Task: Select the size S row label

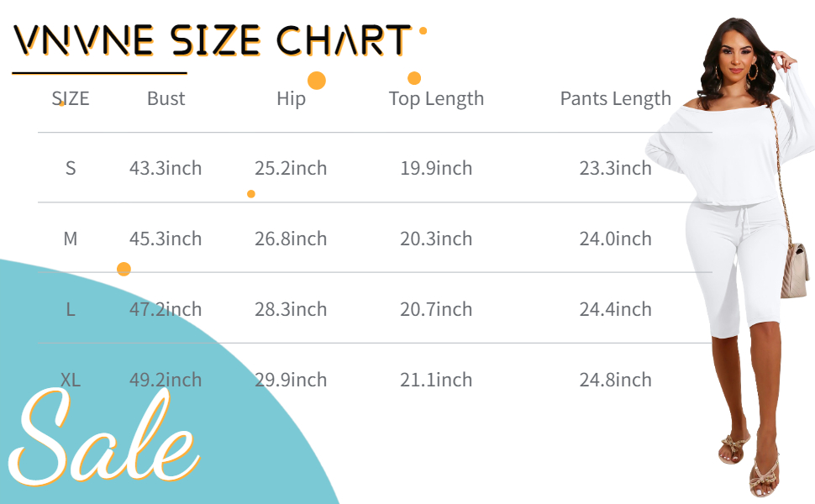Action: click(x=71, y=168)
